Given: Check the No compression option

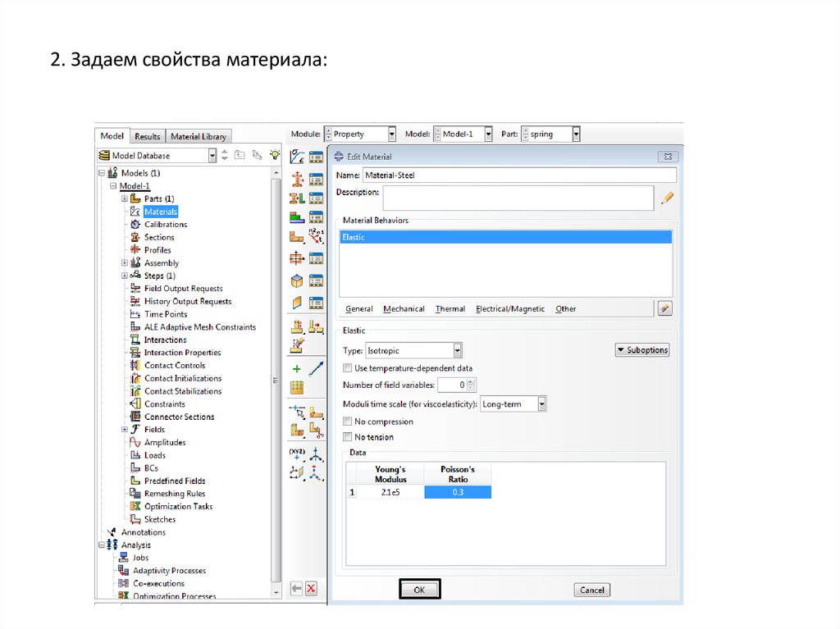Looking at the screenshot, I should pos(348,422).
